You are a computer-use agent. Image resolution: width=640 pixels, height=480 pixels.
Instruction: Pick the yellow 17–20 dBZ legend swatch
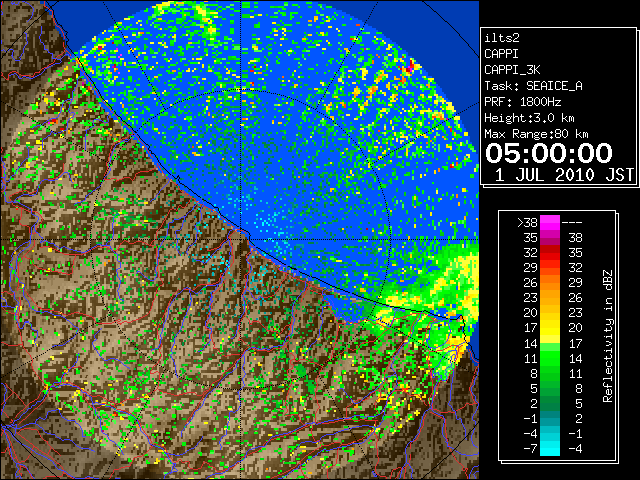(x=550, y=328)
